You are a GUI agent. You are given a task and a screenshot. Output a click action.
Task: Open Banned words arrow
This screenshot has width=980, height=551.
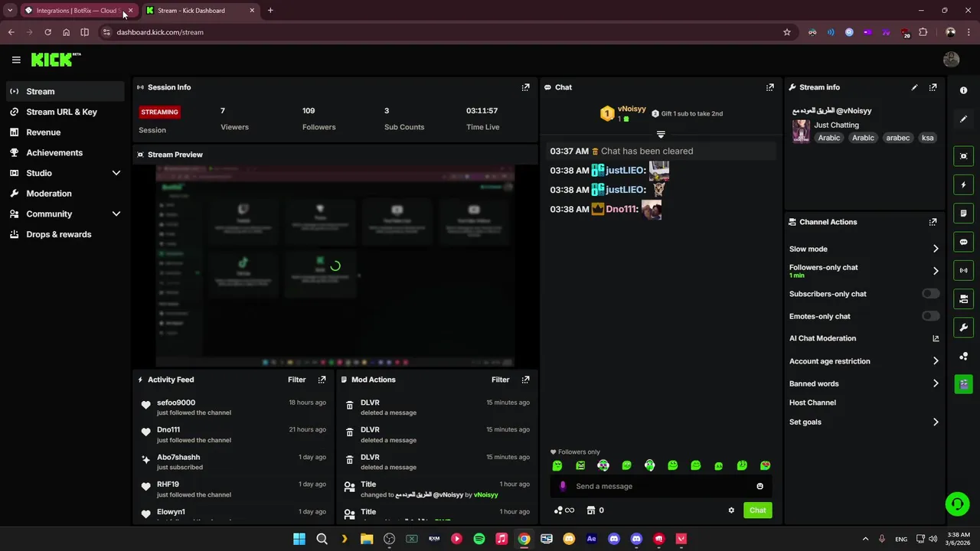(936, 383)
